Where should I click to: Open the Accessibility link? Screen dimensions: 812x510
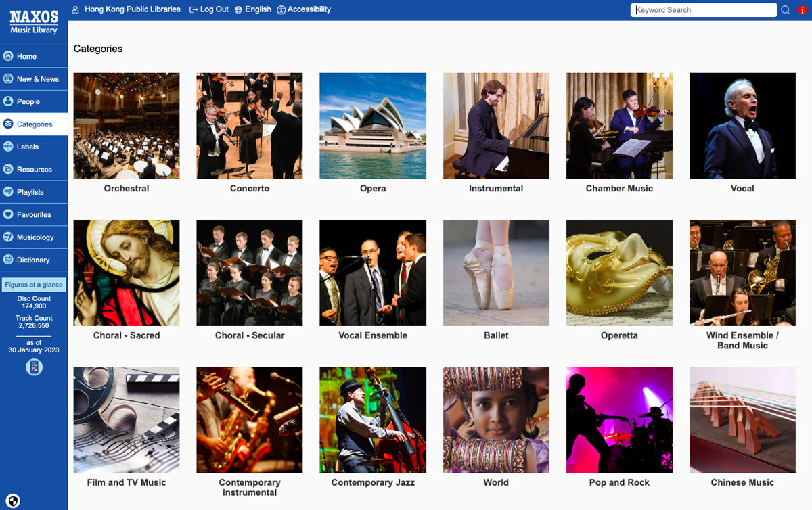304,9
